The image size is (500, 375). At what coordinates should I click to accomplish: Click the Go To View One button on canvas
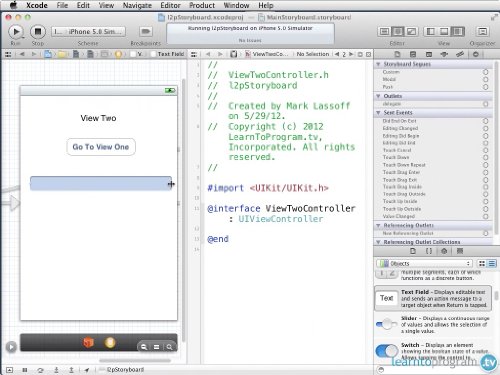coord(101,147)
